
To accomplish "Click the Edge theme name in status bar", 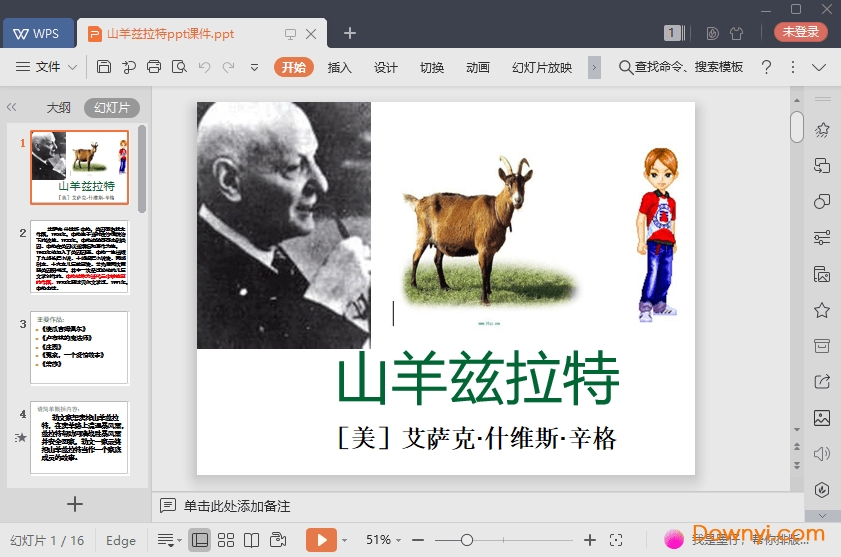I will 121,540.
